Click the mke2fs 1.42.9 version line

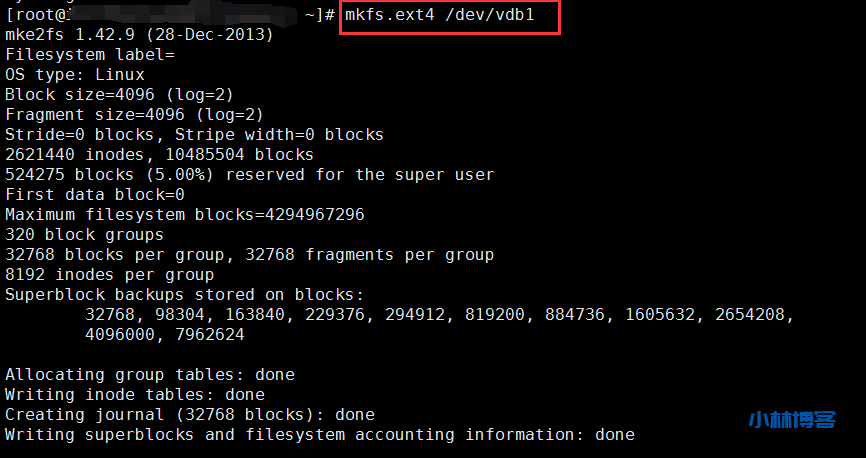[x=139, y=35]
